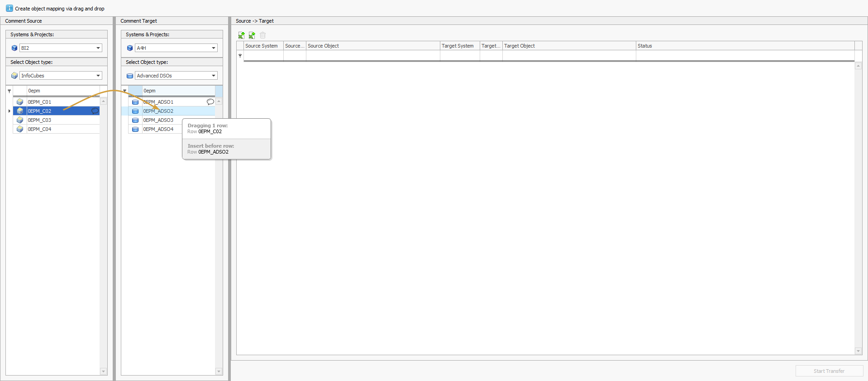Click the InfoCube icon beside 0EPM_C01
Image resolution: width=868 pixels, height=381 pixels.
(20, 102)
